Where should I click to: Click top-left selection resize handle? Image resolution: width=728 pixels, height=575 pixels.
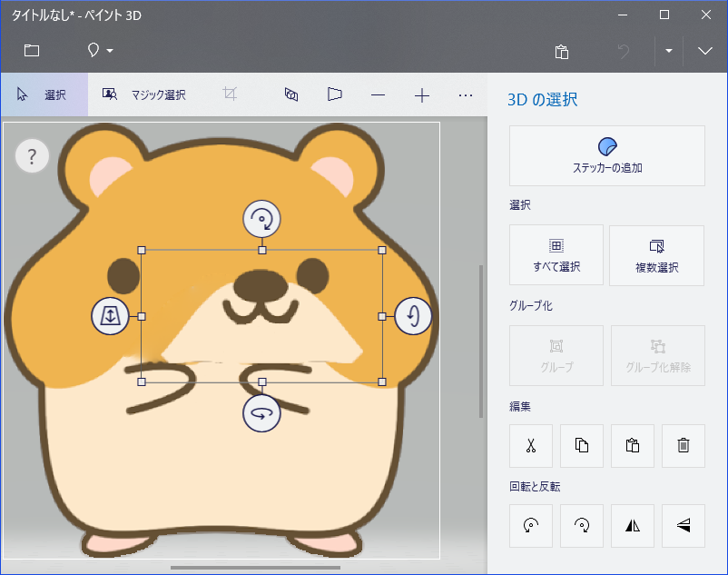[142, 251]
